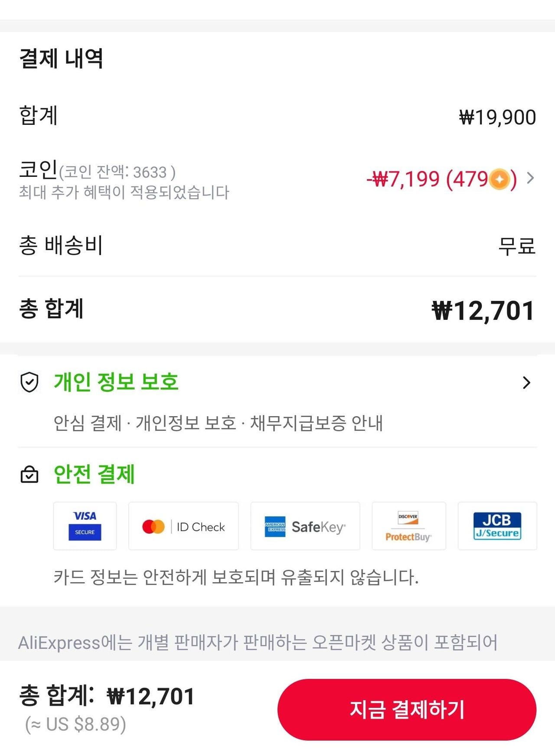Tap the 안심 결제 · 개인정보 보호 description text
This screenshot has width=555, height=756.
click(x=218, y=423)
